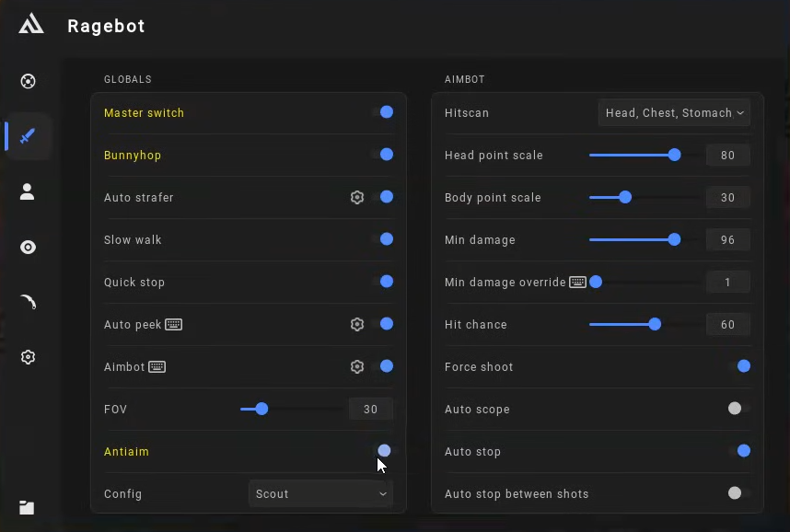The width and height of the screenshot is (790, 532).
Task: Set Min damage override keybind icon
Action: (x=577, y=282)
